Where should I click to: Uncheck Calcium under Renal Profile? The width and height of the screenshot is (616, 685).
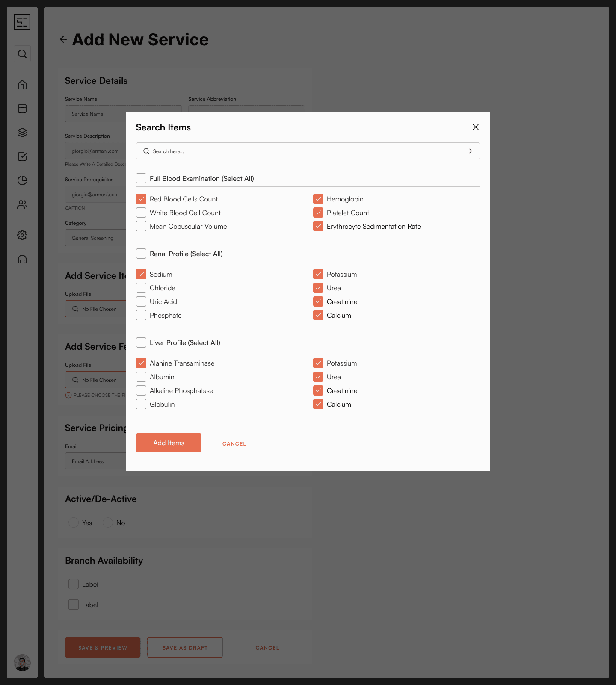[318, 315]
